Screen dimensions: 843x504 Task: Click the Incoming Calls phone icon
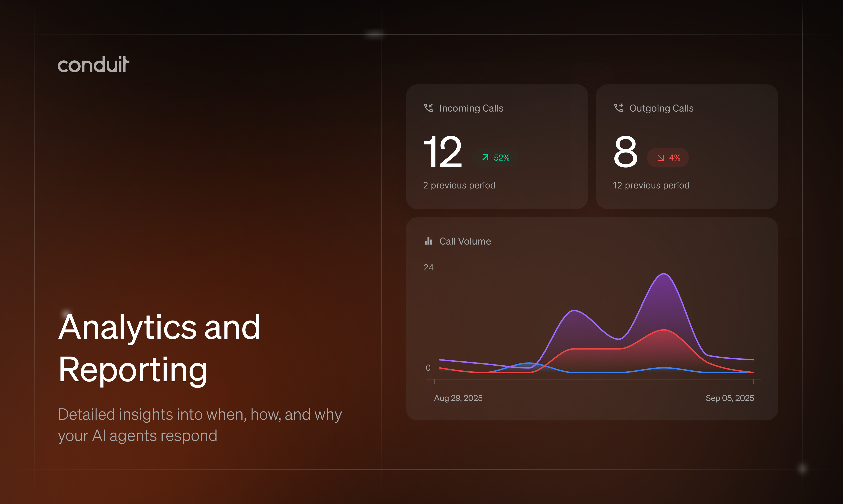428,108
